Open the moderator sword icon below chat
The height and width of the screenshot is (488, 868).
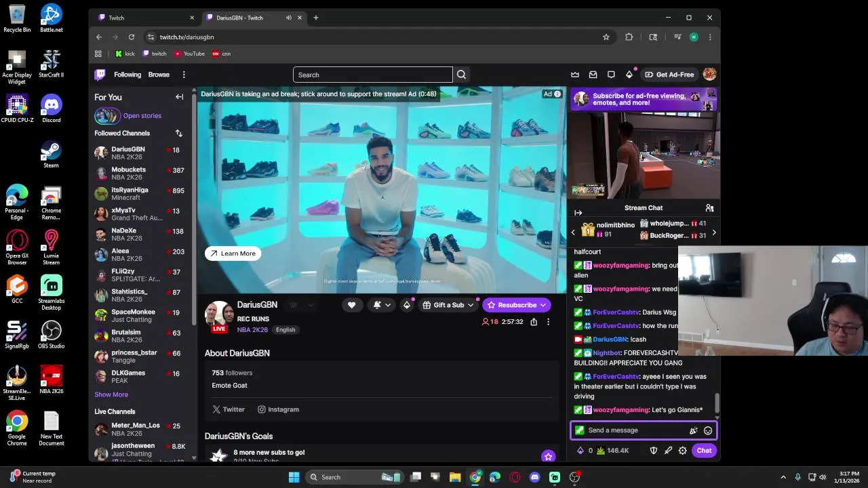tap(668, 451)
